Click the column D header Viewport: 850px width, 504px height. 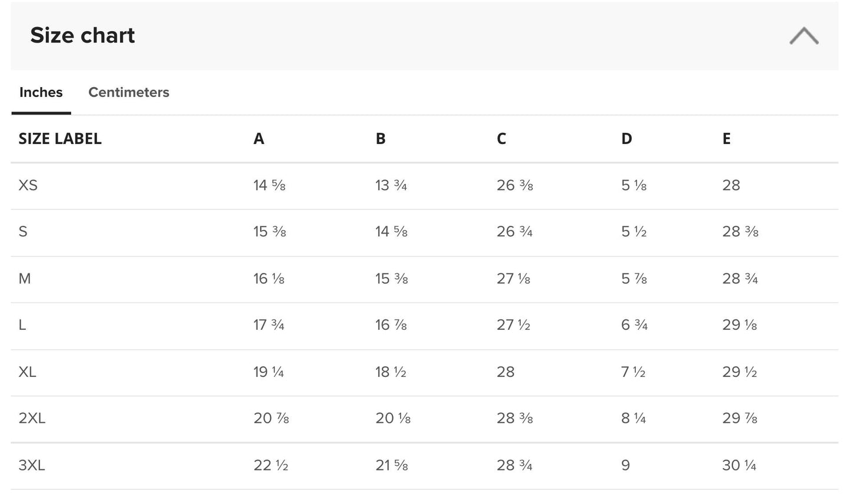[x=626, y=139]
